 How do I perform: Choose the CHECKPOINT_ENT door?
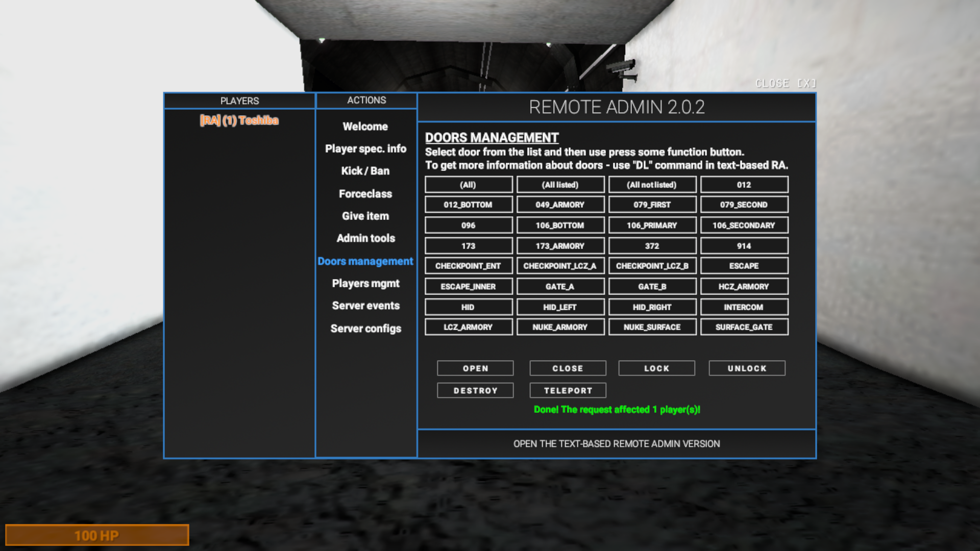point(468,266)
